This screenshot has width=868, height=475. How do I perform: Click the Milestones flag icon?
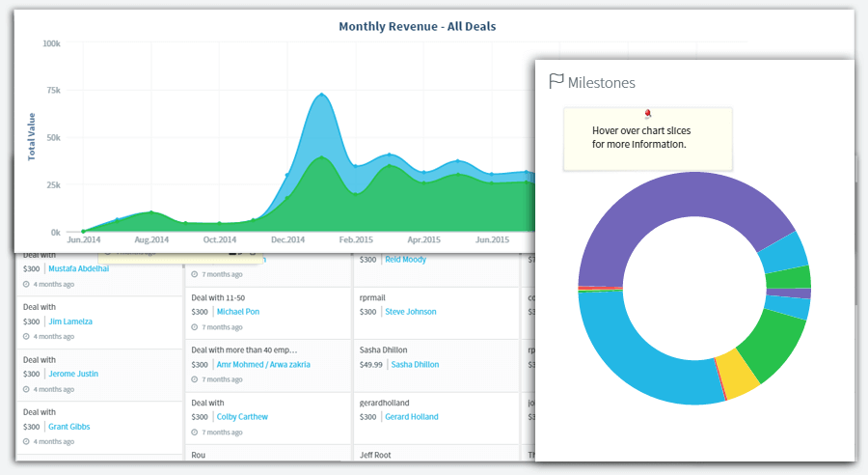point(556,82)
